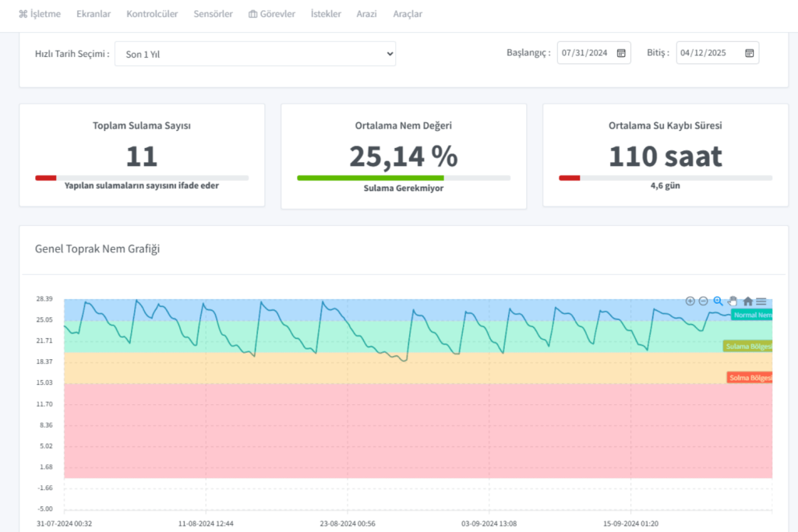The width and height of the screenshot is (798, 532).
Task: Click the red Solma Bölgesi zone label
Action: pos(750,378)
